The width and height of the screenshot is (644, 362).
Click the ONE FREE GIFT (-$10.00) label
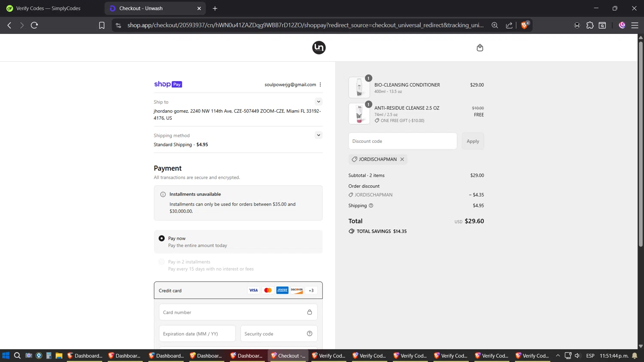[402, 121]
